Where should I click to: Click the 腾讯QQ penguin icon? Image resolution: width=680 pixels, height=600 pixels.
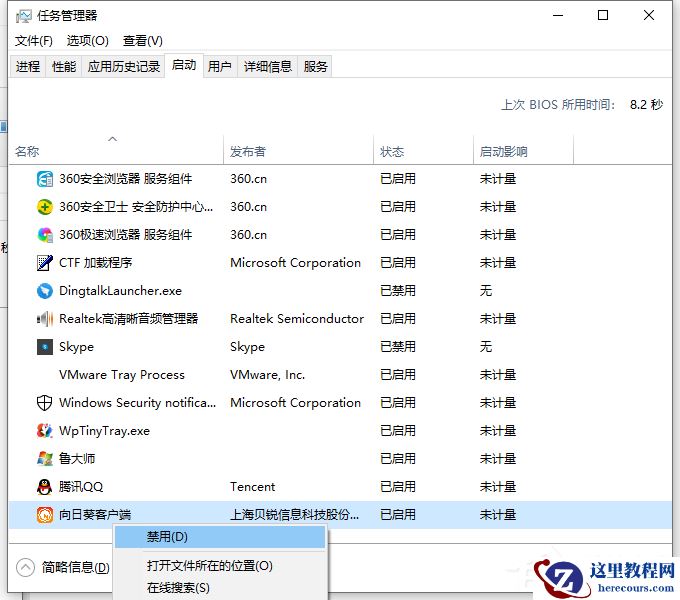45,486
